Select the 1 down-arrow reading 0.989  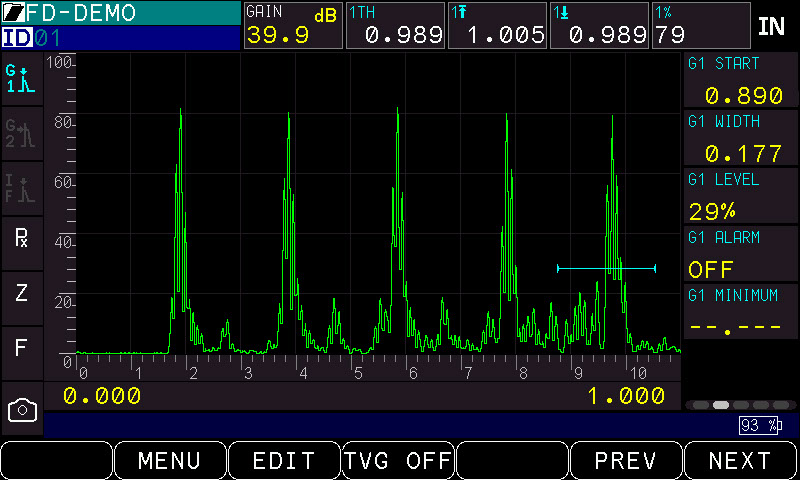click(x=599, y=26)
